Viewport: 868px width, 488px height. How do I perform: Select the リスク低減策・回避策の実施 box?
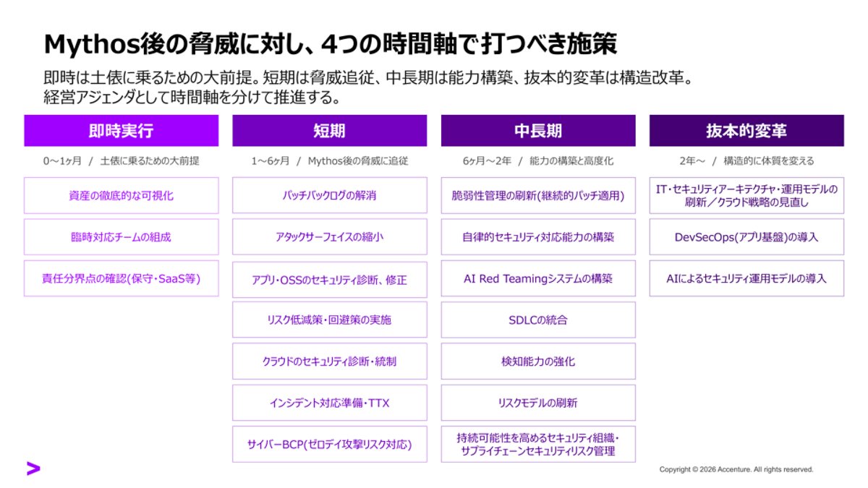pyautogui.click(x=329, y=320)
